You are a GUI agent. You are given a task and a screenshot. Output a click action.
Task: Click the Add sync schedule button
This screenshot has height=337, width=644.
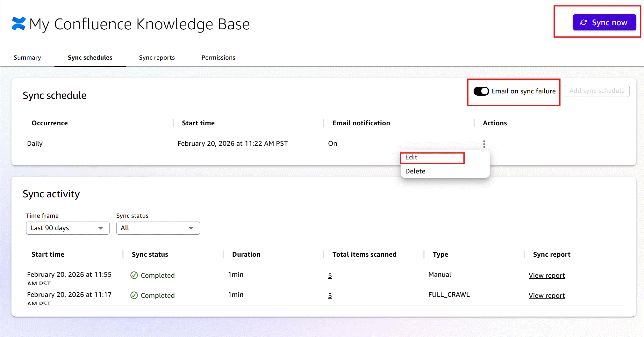tap(597, 91)
